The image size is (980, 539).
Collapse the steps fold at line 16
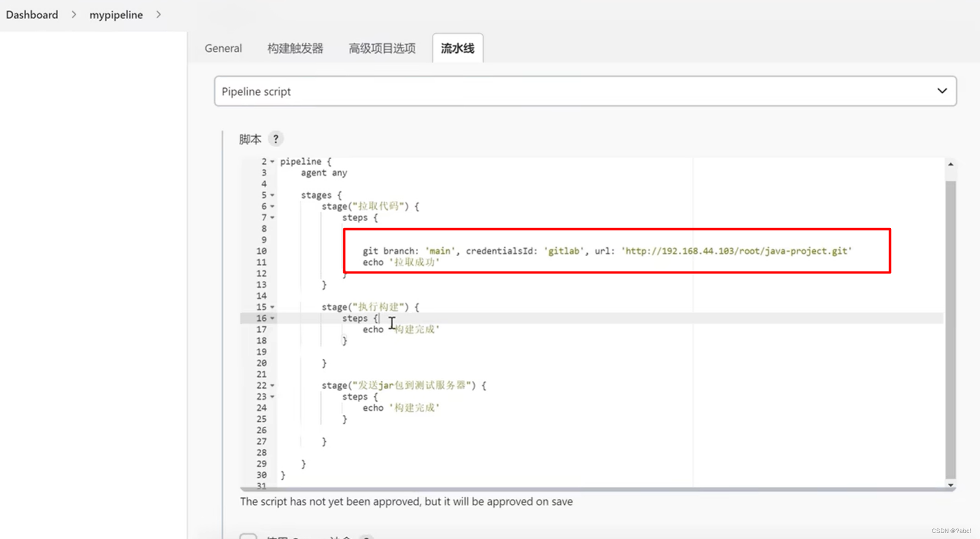273,319
